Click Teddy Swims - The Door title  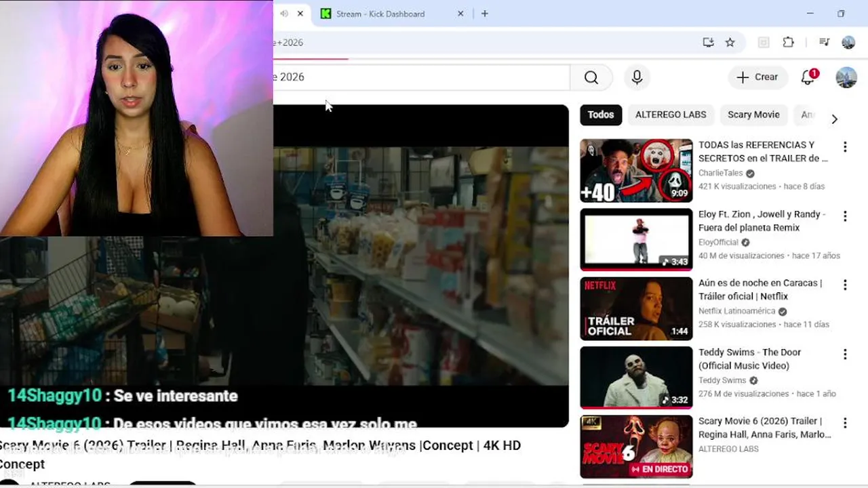749,359
